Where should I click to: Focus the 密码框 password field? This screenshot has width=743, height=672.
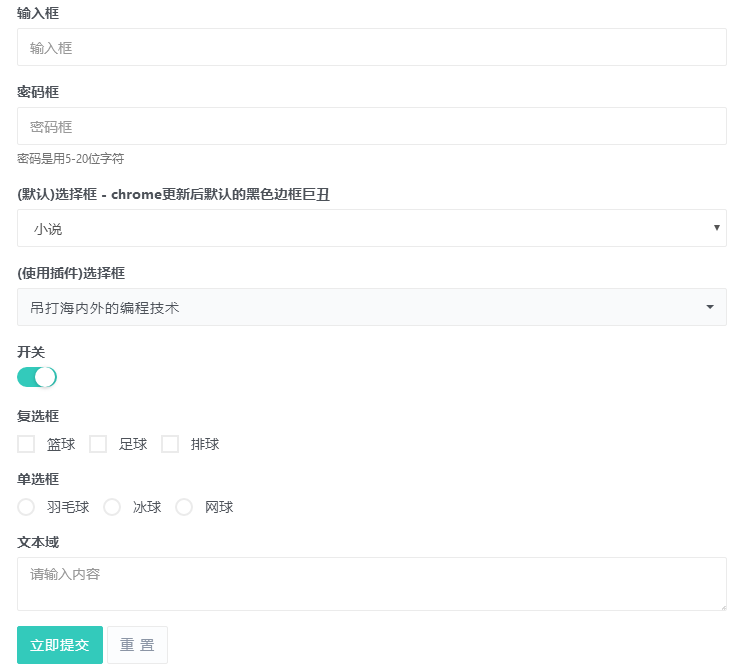(372, 126)
